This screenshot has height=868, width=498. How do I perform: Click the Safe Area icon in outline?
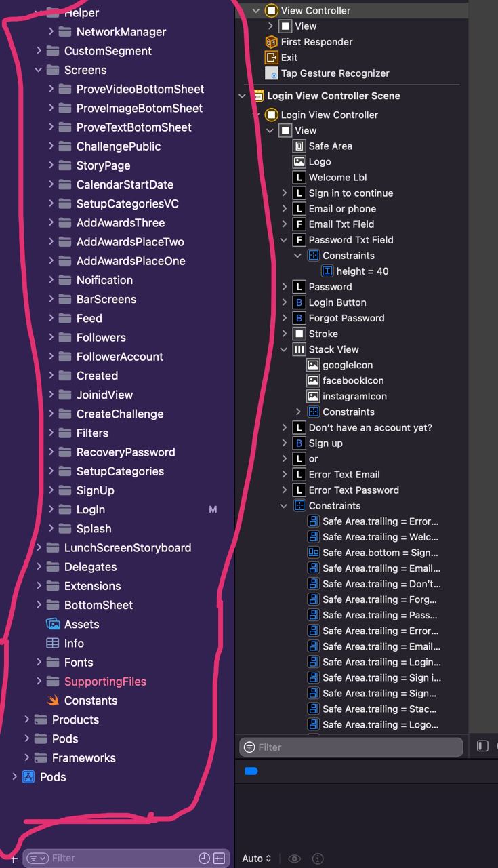tap(299, 146)
